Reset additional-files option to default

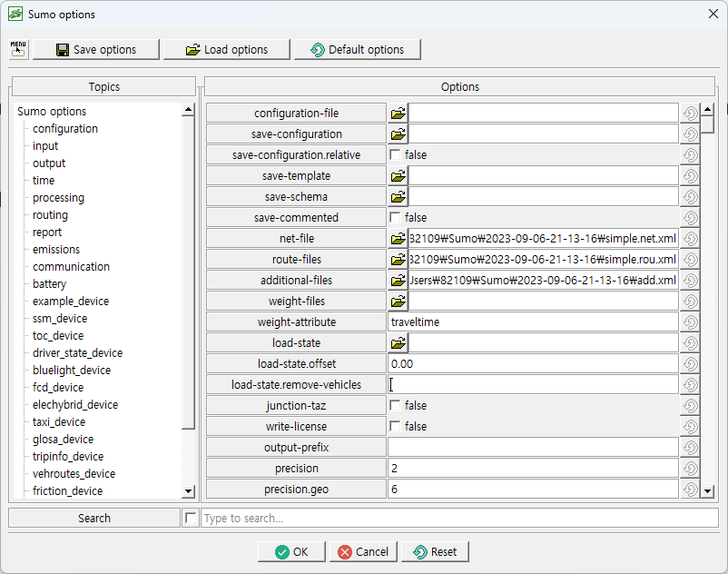coord(691,280)
